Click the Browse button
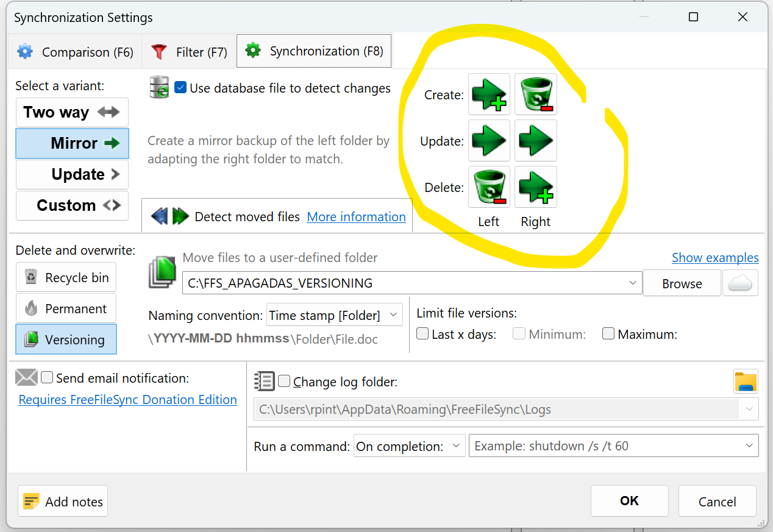This screenshot has height=532, width=773. [x=682, y=283]
